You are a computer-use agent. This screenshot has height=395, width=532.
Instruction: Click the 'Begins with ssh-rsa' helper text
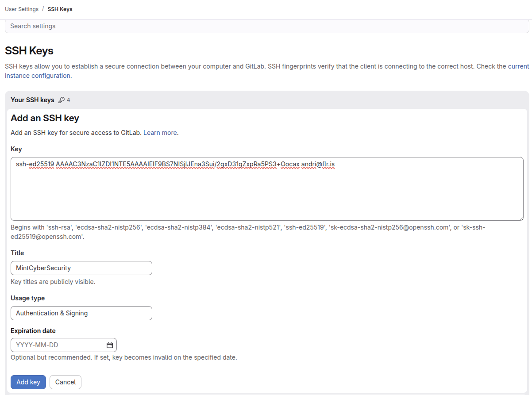tap(248, 232)
